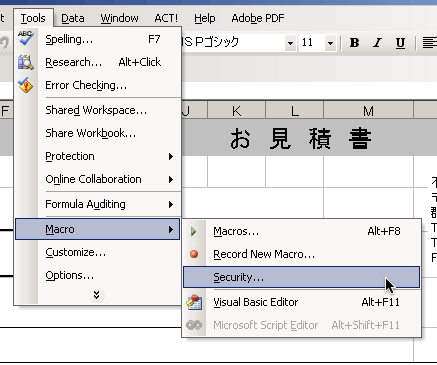This screenshot has height=365, width=437.
Task: Choose Record New Macro... menu entry
Action: pyautogui.click(x=301, y=254)
